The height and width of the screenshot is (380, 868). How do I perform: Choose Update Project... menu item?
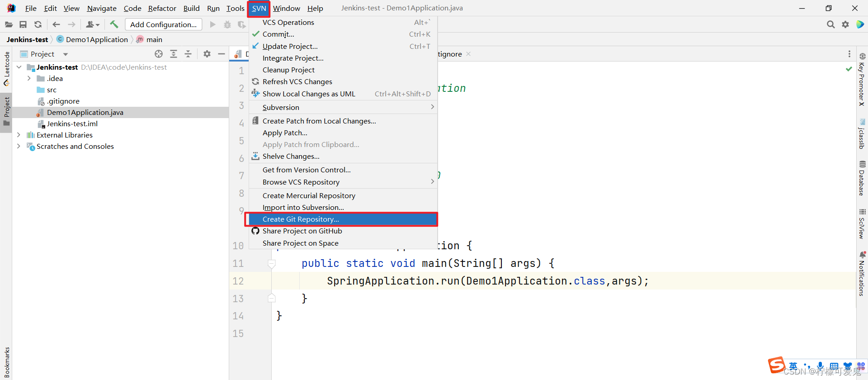[343, 46]
